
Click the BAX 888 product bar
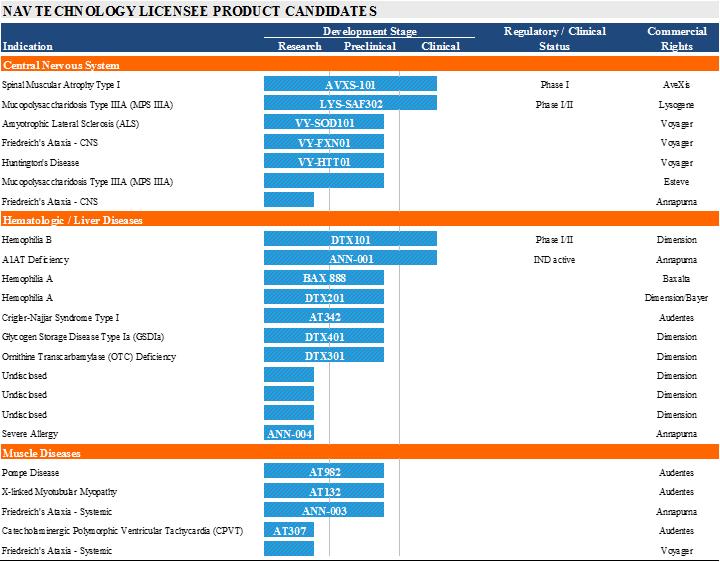(x=324, y=278)
